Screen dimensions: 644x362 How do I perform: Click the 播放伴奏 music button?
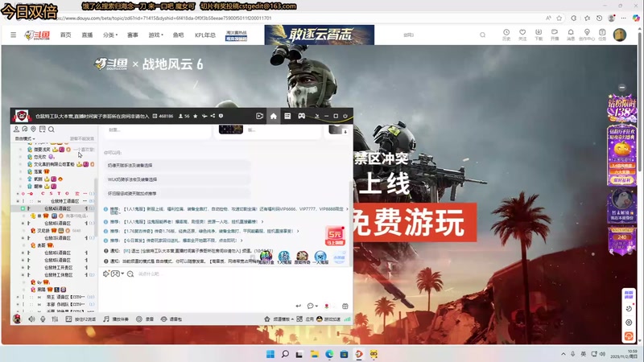click(x=116, y=319)
